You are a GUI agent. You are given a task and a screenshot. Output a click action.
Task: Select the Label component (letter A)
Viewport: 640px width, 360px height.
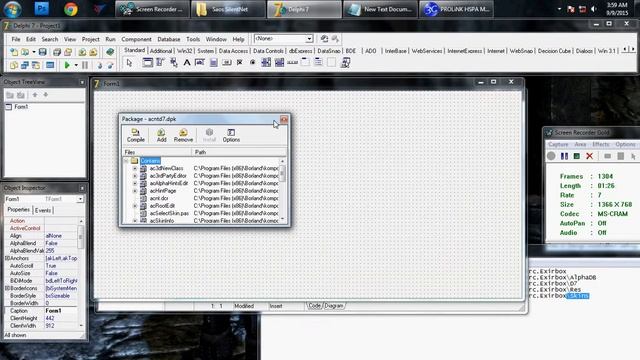coord(187,62)
